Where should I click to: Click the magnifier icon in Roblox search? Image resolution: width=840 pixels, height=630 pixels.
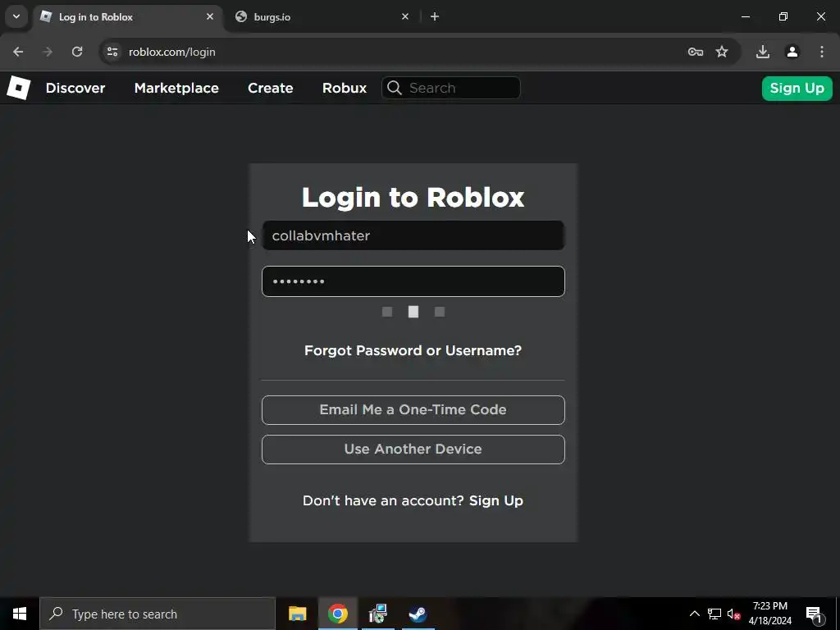(395, 88)
